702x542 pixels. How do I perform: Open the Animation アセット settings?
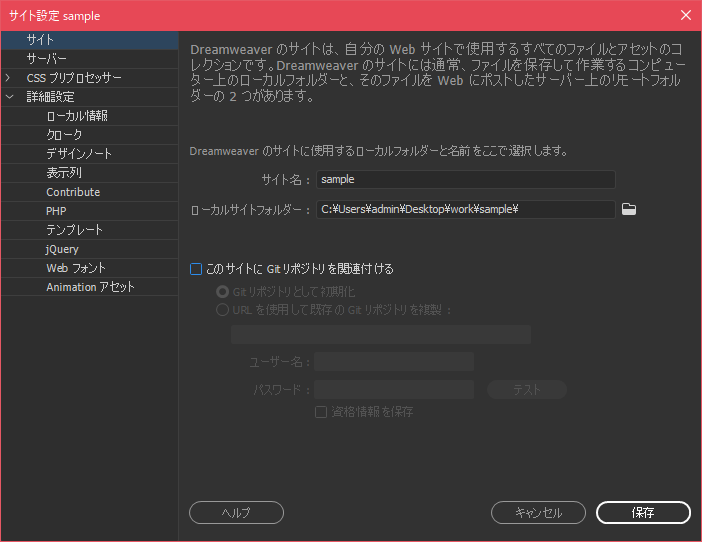(90, 287)
